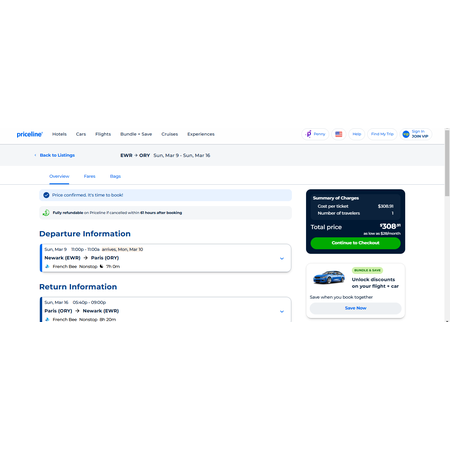Open Hotels in the top navigation
Viewport: 450px width, 450px height.
click(x=59, y=134)
